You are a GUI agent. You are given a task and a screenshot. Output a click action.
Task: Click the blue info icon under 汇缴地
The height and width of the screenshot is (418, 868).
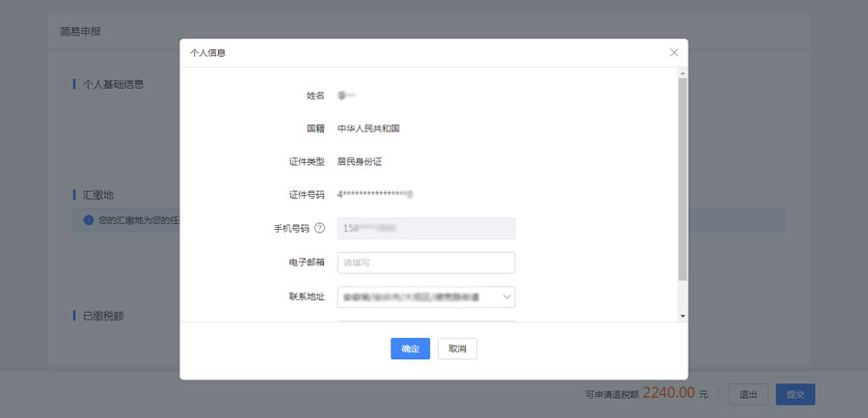click(88, 220)
